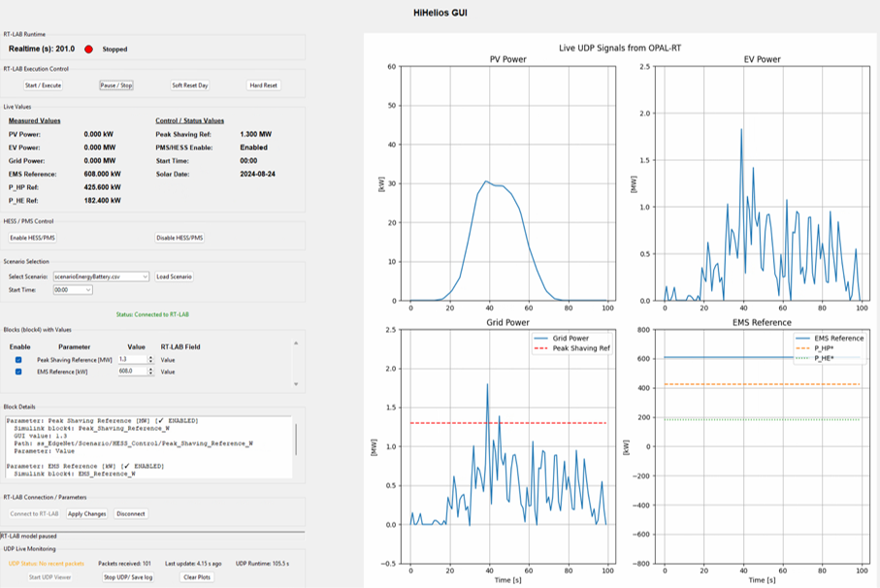Click the Block Details scrollbar
This screenshot has width=880, height=588.
(x=296, y=440)
